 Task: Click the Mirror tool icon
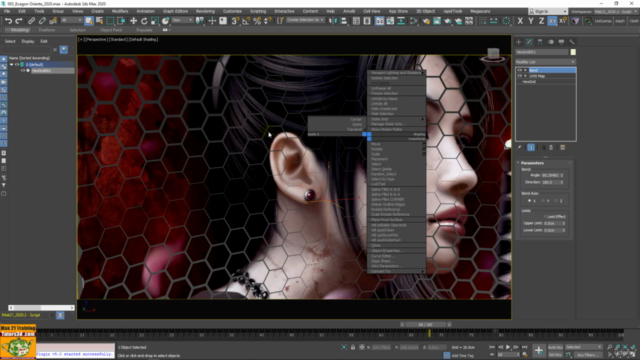333,21
